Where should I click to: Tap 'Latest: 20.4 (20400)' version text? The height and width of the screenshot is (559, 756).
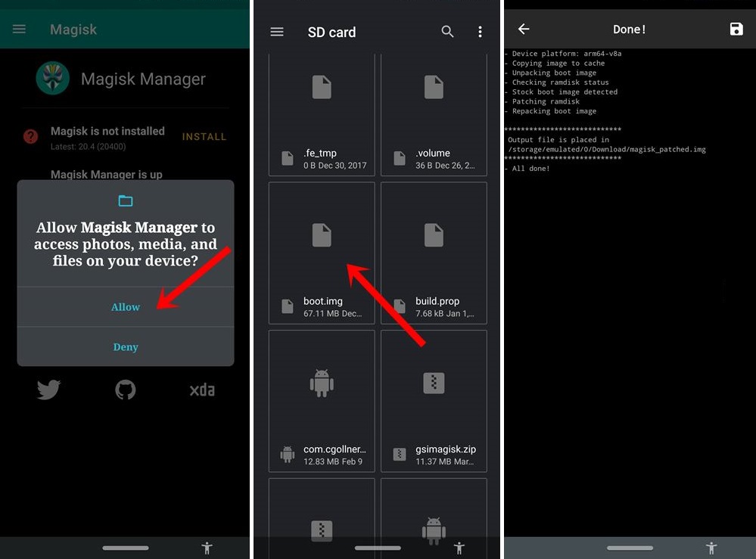(89, 147)
